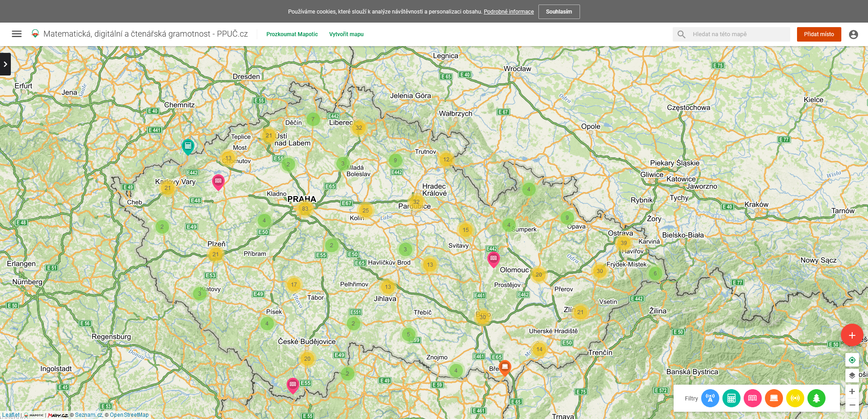Click the Souhlasím cookie consent button
868x419 pixels.
(x=558, y=12)
